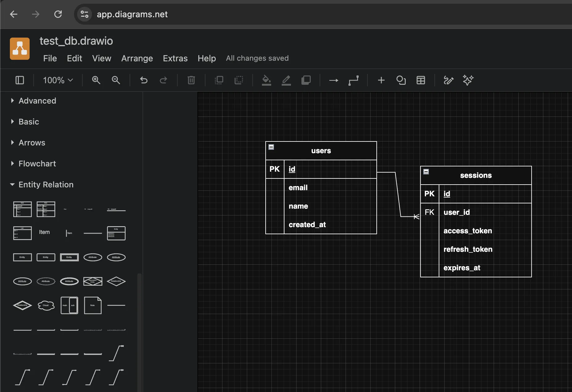Open the File menu
This screenshot has height=392, width=572.
(50, 58)
